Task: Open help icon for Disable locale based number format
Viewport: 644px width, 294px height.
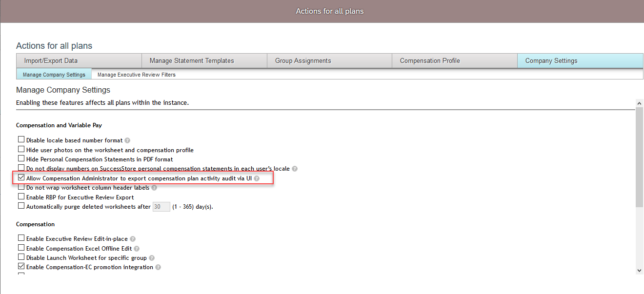Action: [127, 140]
